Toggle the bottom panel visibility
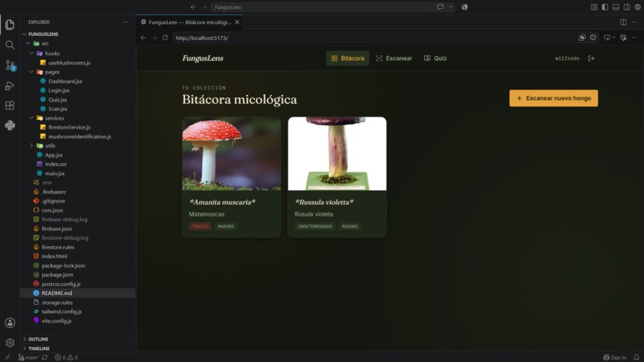644x362 pixels. pyautogui.click(x=616, y=7)
